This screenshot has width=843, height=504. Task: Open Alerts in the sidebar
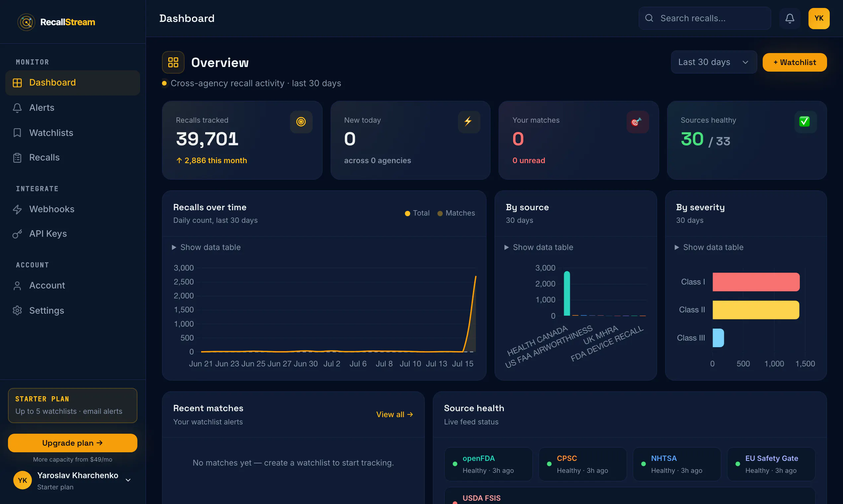coord(73,108)
